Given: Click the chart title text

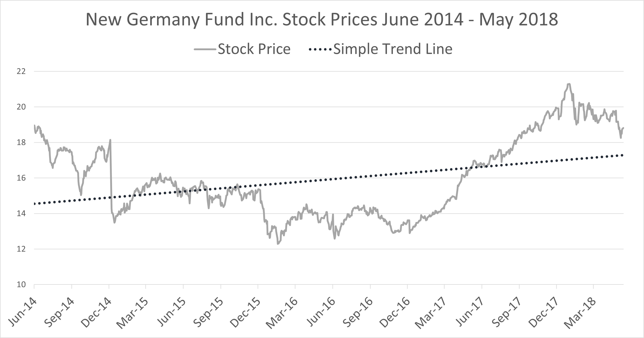Looking at the screenshot, I should (x=322, y=19).
